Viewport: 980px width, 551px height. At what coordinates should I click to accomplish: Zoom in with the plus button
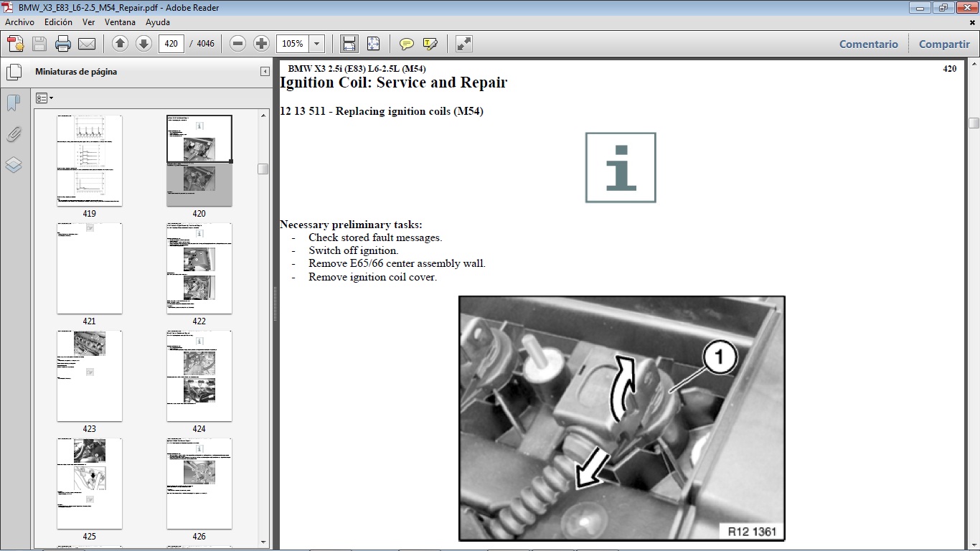click(x=262, y=44)
